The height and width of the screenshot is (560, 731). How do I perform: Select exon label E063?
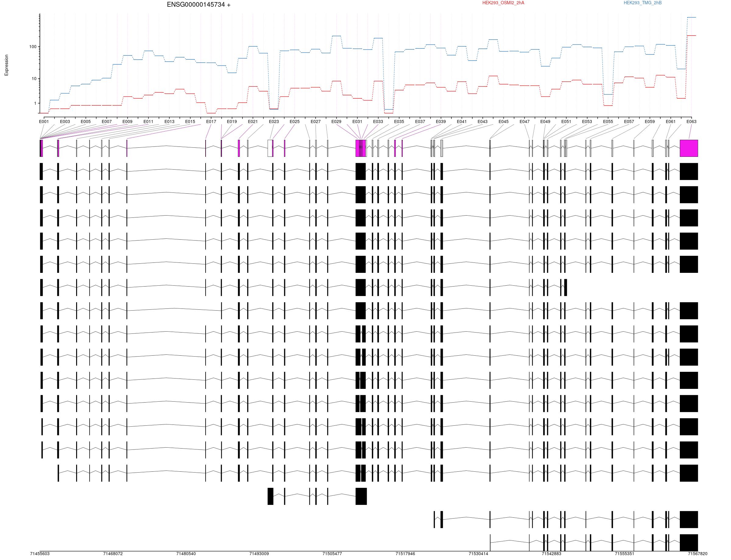[691, 122]
